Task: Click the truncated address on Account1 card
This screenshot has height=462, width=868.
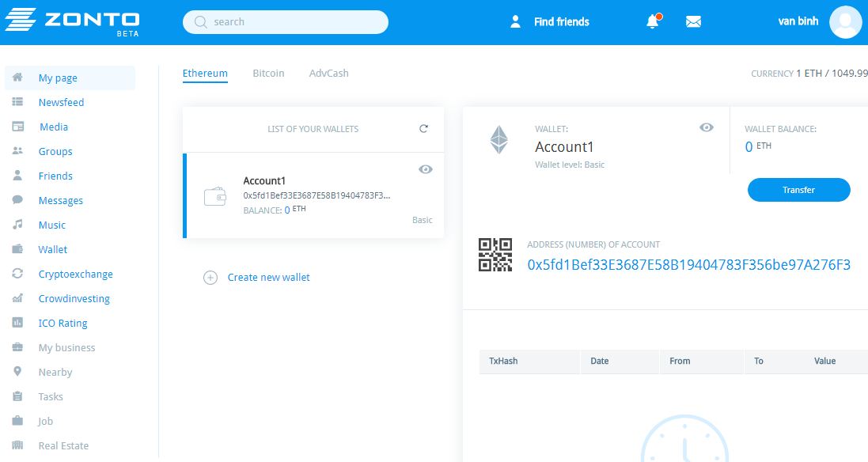Action: click(316, 195)
